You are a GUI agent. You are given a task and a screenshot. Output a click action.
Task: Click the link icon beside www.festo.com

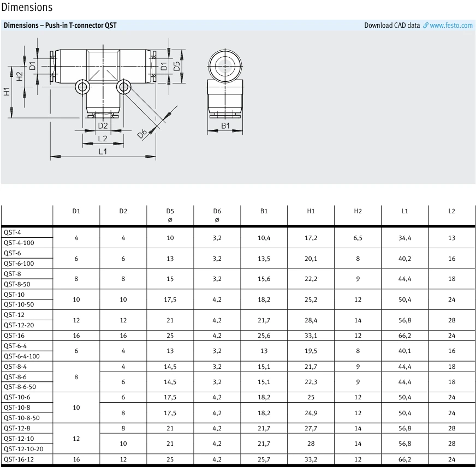[x=426, y=25]
